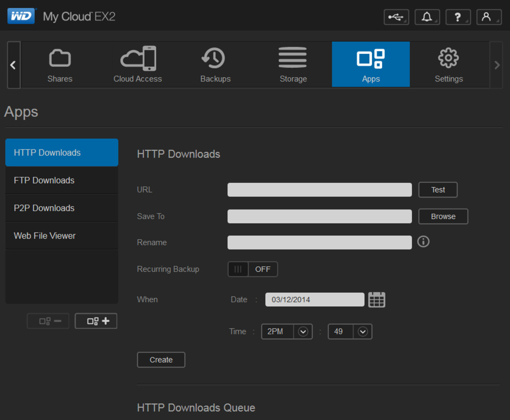This screenshot has height=420, width=510.
Task: Click the Browse button
Action: 443,216
